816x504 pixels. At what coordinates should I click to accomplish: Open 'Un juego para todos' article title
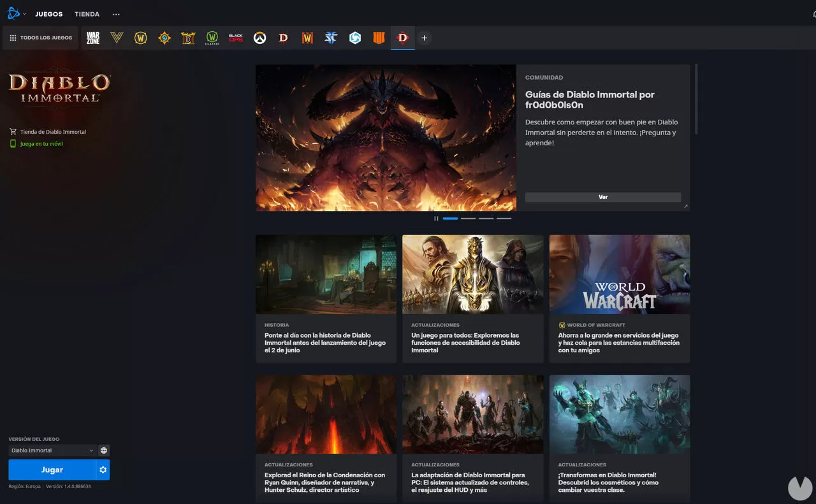tap(465, 343)
